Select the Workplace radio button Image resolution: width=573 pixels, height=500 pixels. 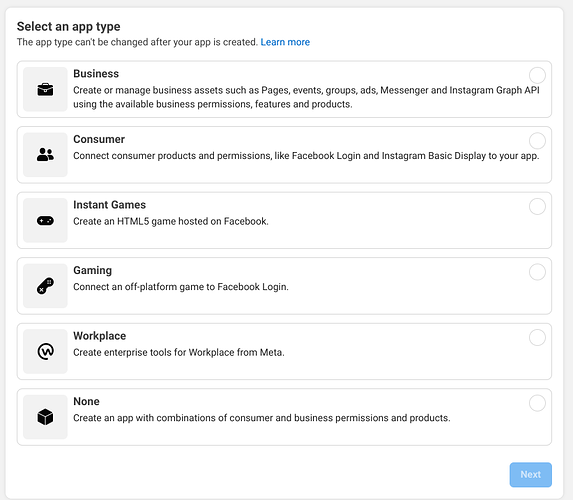[537, 337]
